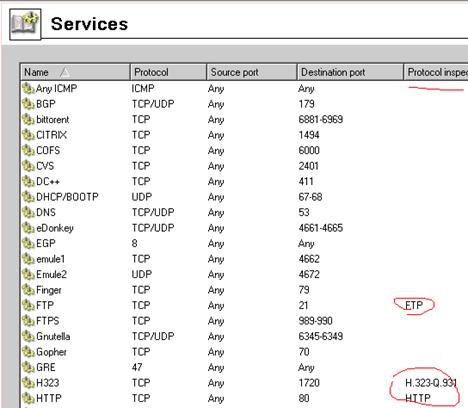Select the Any ICMP service icon
This screenshot has height=408, width=468.
(28, 89)
